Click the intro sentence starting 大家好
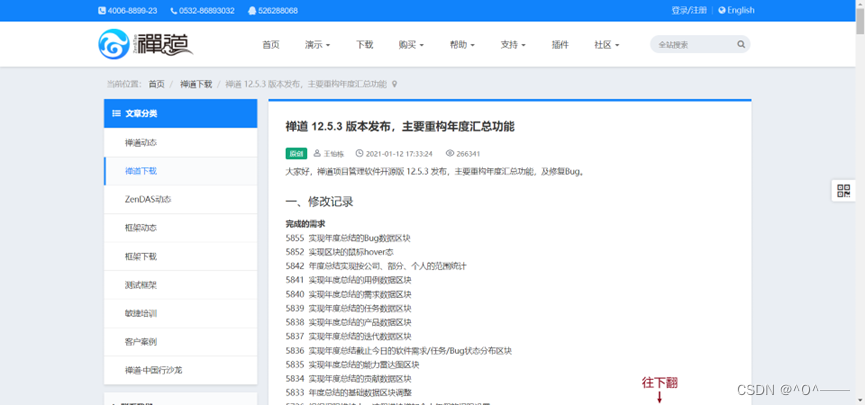 click(435, 172)
